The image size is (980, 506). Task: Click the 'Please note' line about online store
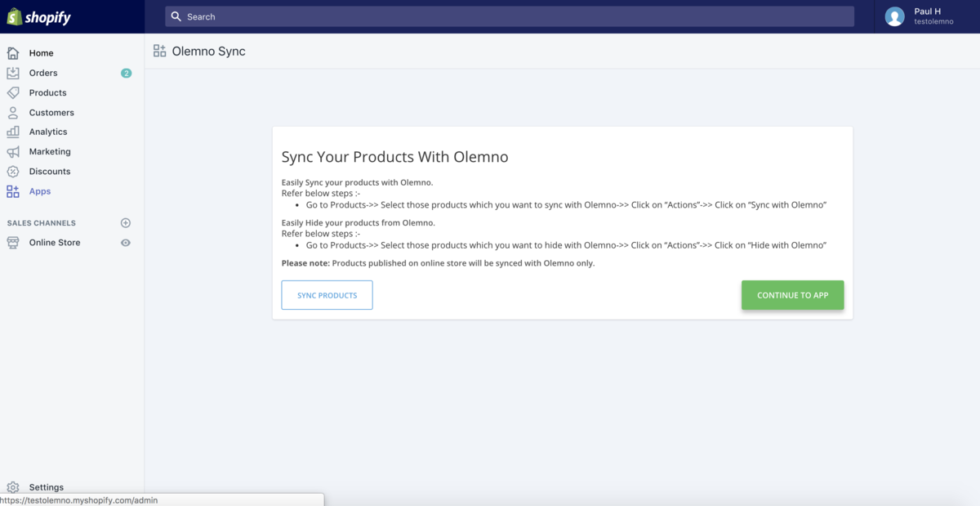[x=438, y=263]
